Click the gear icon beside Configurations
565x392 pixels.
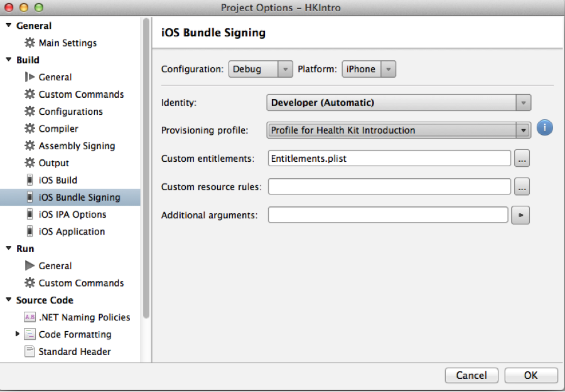pos(30,111)
